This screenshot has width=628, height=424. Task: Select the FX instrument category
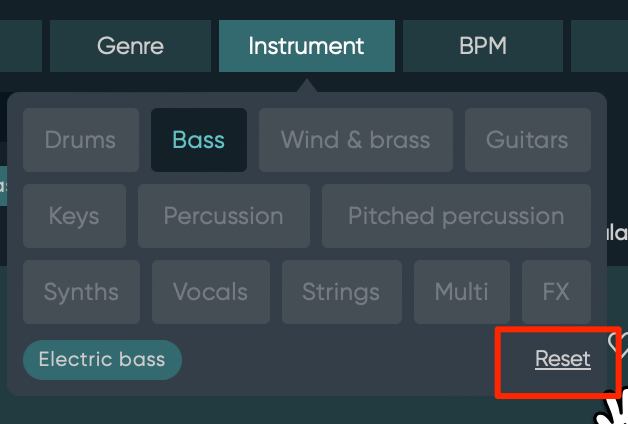pos(556,292)
